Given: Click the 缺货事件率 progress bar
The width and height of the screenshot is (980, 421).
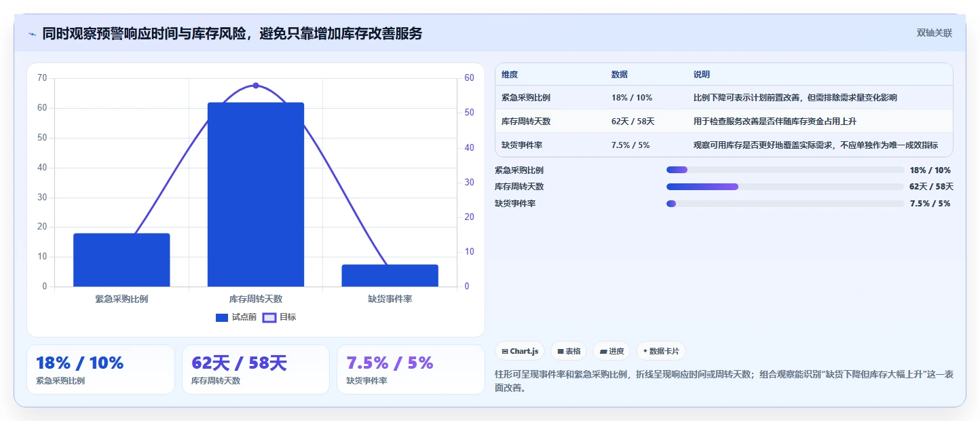Looking at the screenshot, I should 785,204.
